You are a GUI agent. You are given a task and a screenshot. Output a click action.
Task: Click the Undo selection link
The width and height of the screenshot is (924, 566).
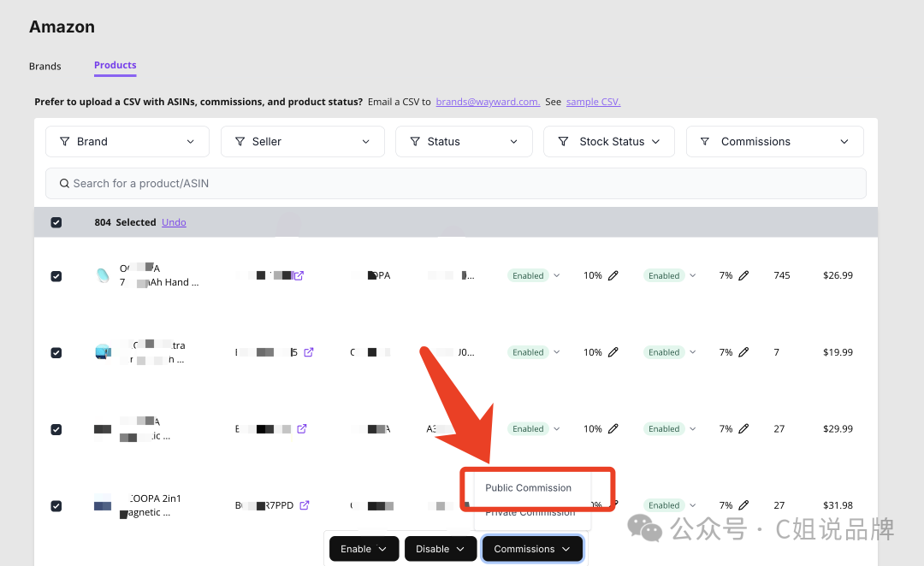[x=174, y=222]
